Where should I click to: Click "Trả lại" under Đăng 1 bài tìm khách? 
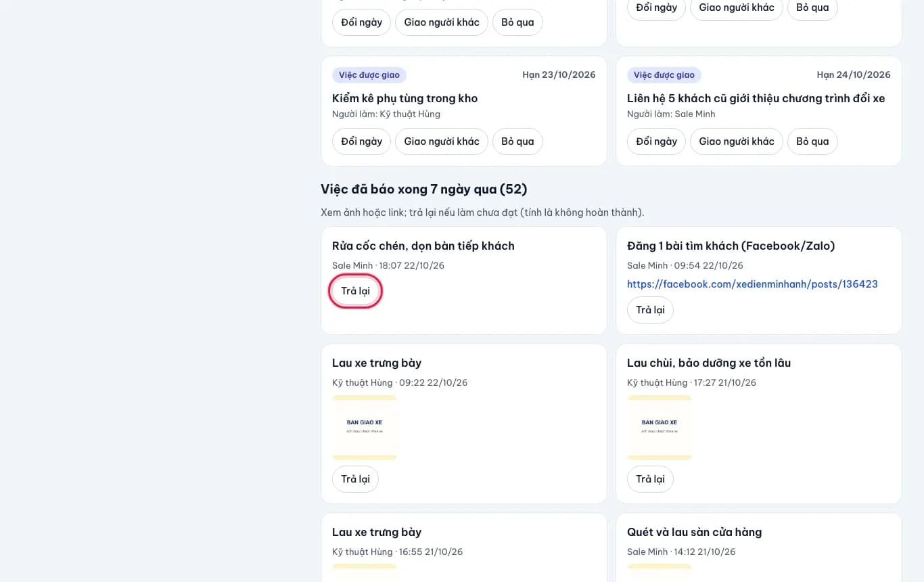pyautogui.click(x=651, y=310)
